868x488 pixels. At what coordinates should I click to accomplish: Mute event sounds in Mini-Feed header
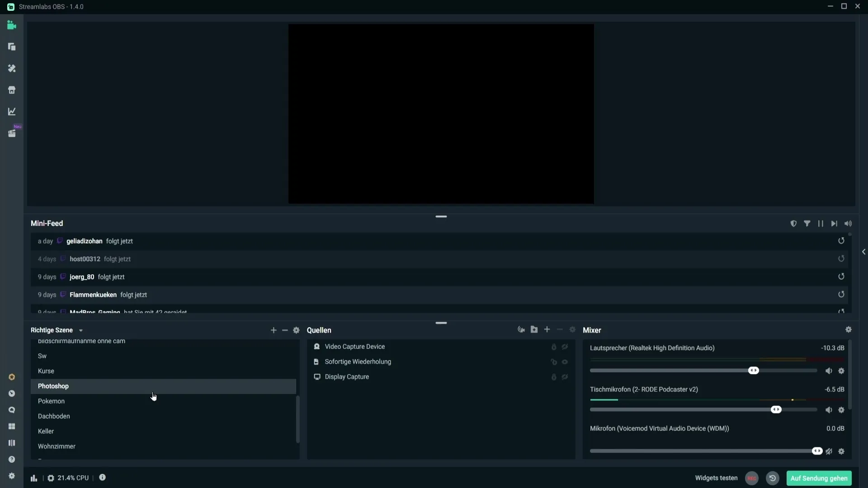tap(848, 224)
